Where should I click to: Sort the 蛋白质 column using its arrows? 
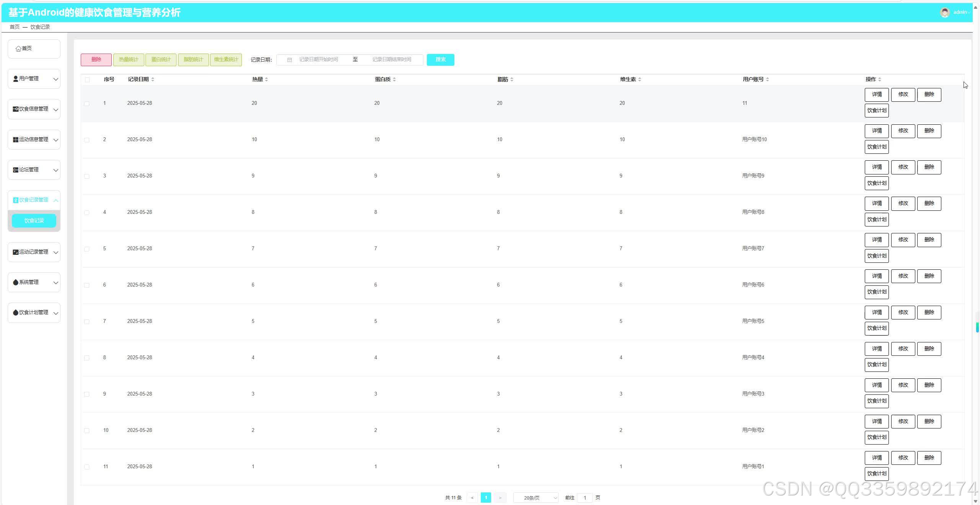click(x=394, y=80)
